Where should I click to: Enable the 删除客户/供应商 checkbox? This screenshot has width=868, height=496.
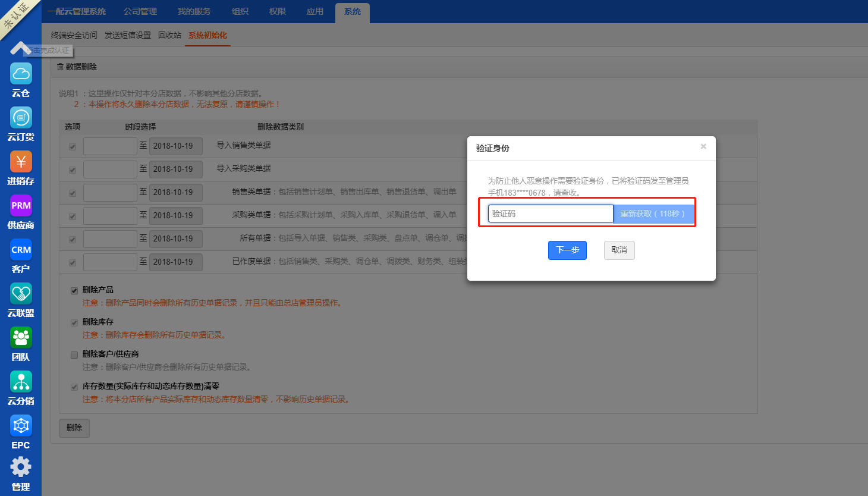74,355
